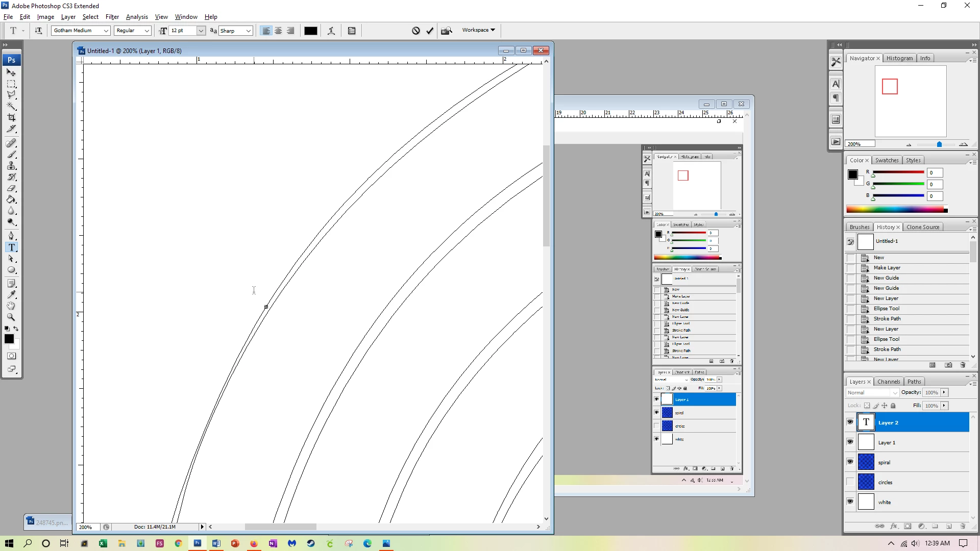Show the circles layer

(850, 482)
